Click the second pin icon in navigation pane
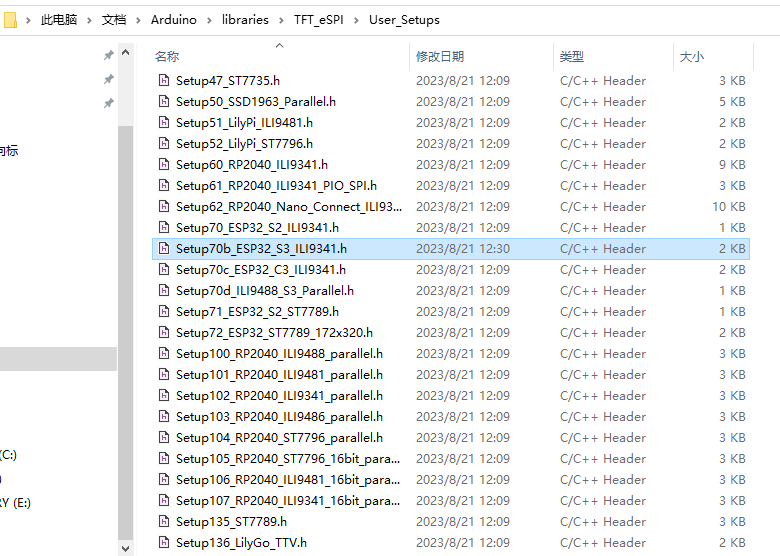The image size is (780, 556). [108, 79]
